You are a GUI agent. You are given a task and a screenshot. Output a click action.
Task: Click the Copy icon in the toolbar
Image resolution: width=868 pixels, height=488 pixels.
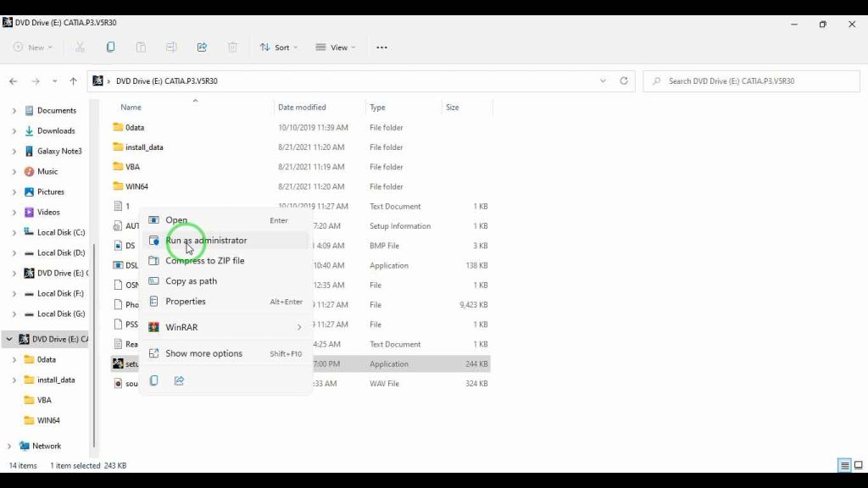coord(110,47)
